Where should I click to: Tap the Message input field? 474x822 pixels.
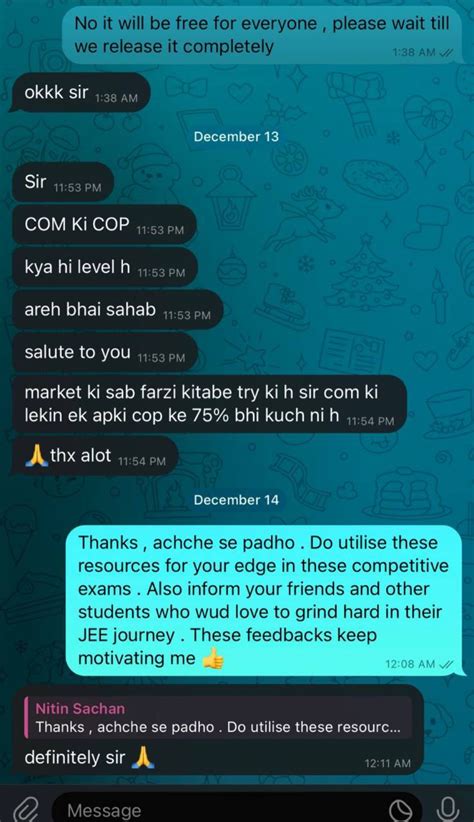pyautogui.click(x=237, y=808)
